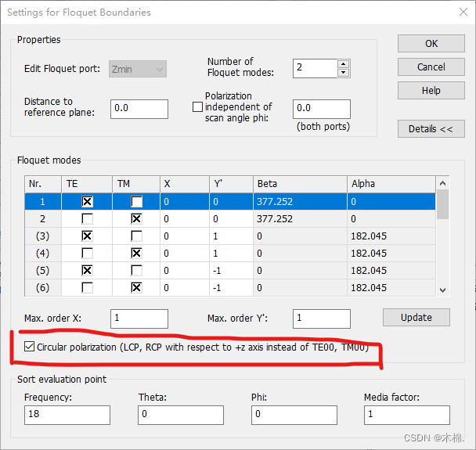Click the Frequency input field
The width and height of the screenshot is (476, 450).
point(67,415)
